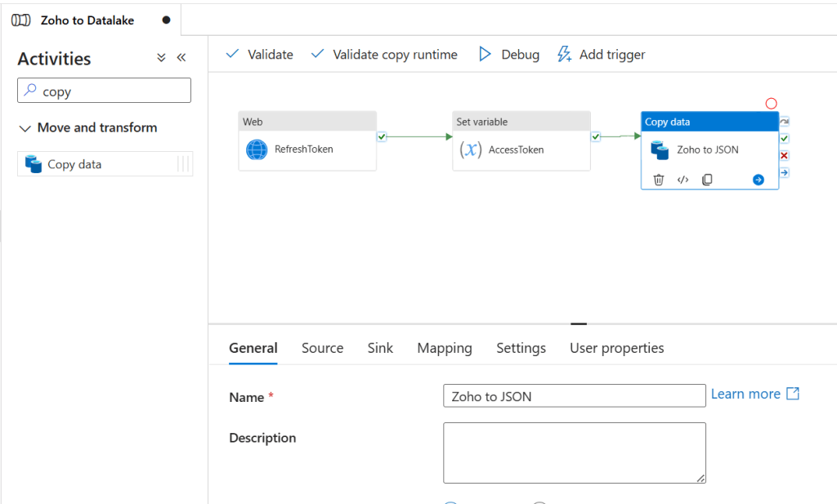
Task: Click the RefreshToken Web globe icon
Action: click(x=257, y=149)
